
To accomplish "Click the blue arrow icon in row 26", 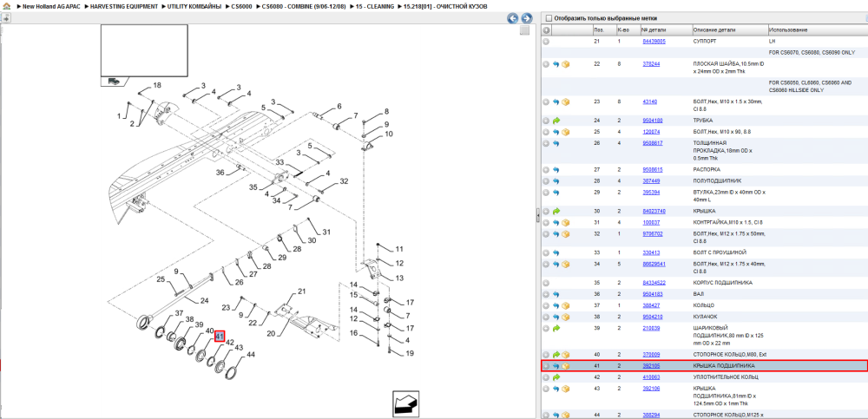I will [556, 143].
